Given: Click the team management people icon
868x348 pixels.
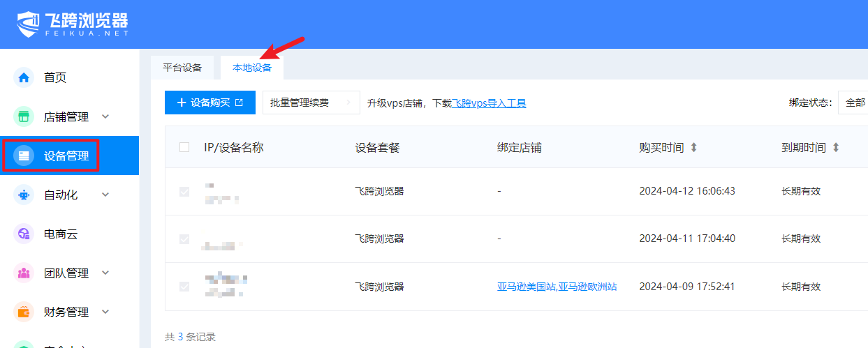Looking at the screenshot, I should click(24, 273).
